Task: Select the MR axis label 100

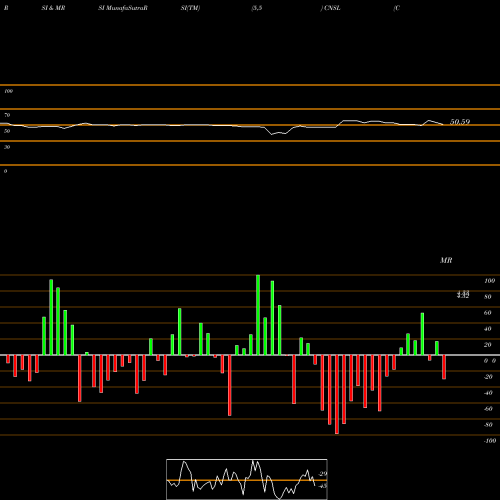Action: pos(489,281)
